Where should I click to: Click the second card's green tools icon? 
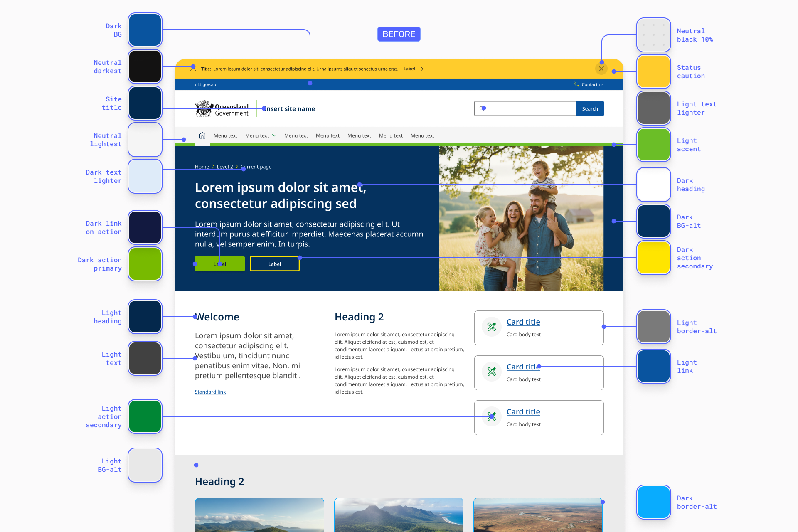click(x=492, y=372)
